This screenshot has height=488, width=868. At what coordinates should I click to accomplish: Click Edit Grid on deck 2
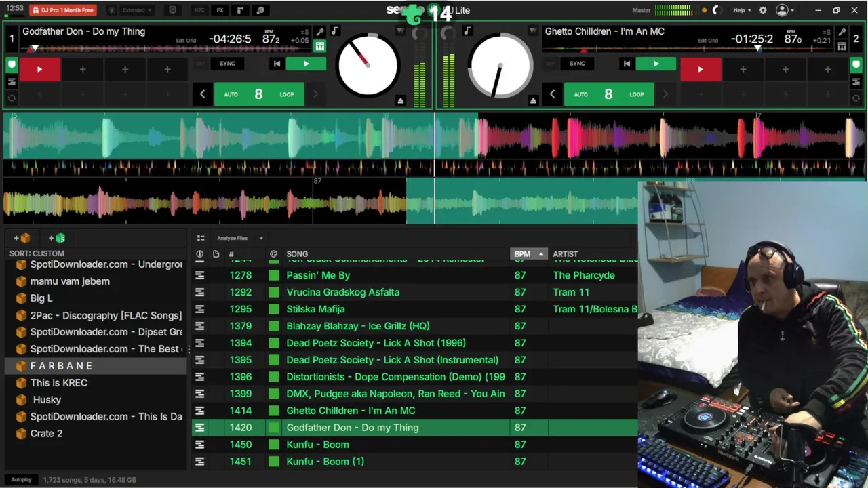[x=707, y=41]
